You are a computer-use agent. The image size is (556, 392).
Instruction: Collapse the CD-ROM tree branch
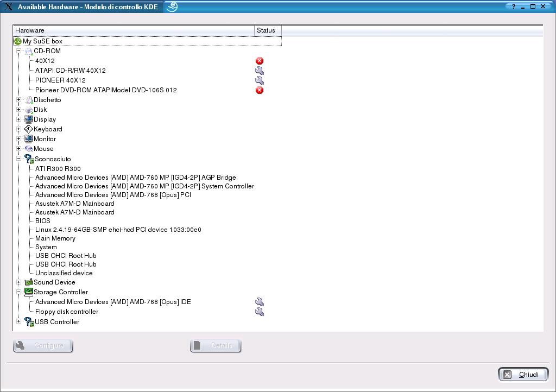point(19,51)
